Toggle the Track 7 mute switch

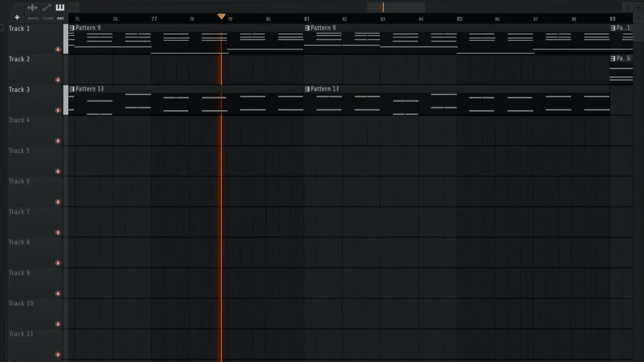pos(58,232)
